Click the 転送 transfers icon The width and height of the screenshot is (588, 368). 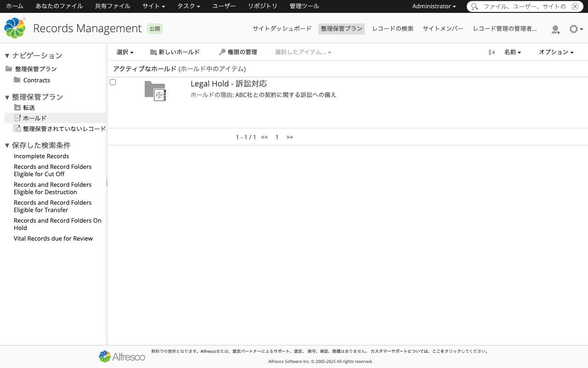pyautogui.click(x=17, y=107)
